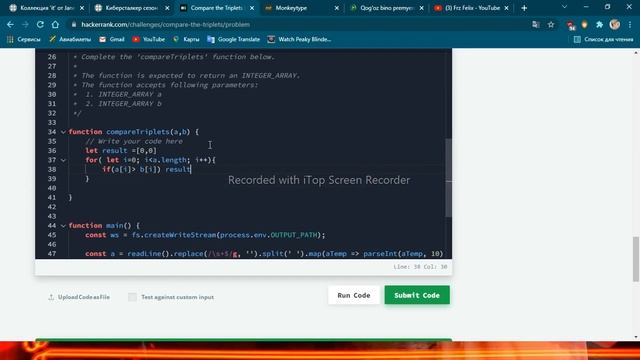Viewport: 640px width, 360px height.
Task: Collapse the compareTriplets function fold arrow
Action: pyautogui.click(x=63, y=132)
